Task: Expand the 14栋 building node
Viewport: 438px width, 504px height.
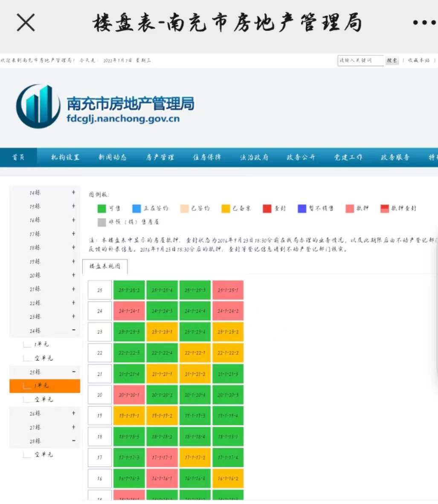Action: point(73,193)
